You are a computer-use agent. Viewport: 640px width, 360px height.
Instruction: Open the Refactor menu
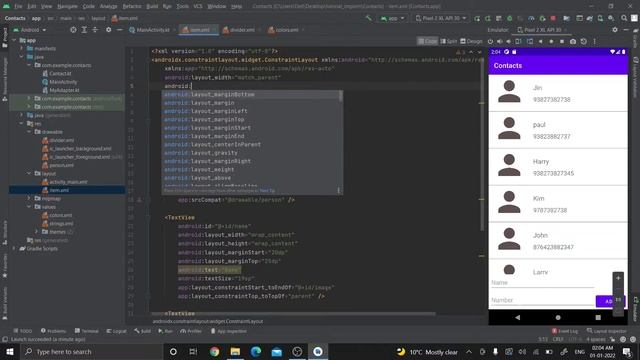(x=132, y=6)
